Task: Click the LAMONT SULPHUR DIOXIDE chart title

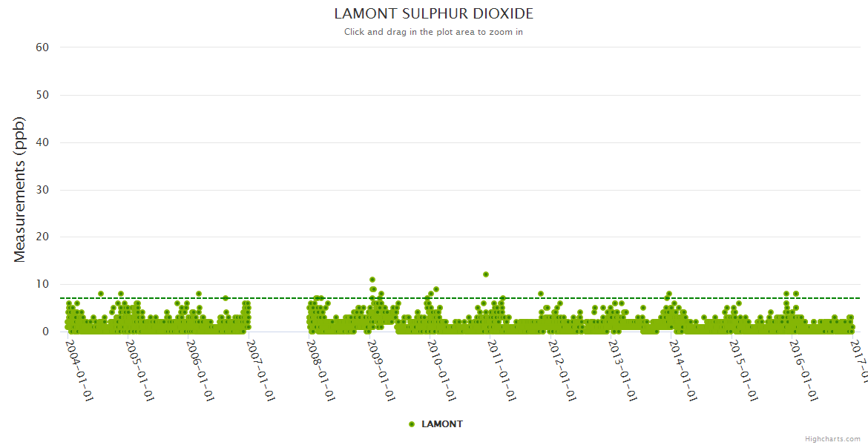Action: point(433,14)
